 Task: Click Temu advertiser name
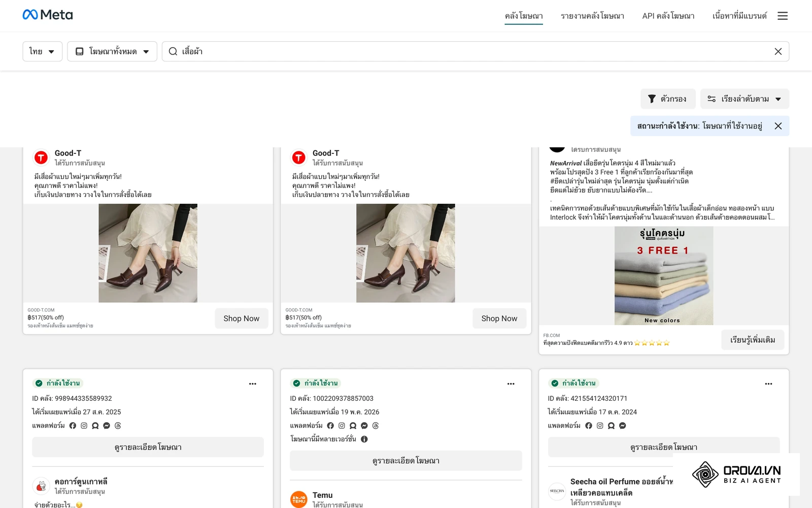point(323,495)
